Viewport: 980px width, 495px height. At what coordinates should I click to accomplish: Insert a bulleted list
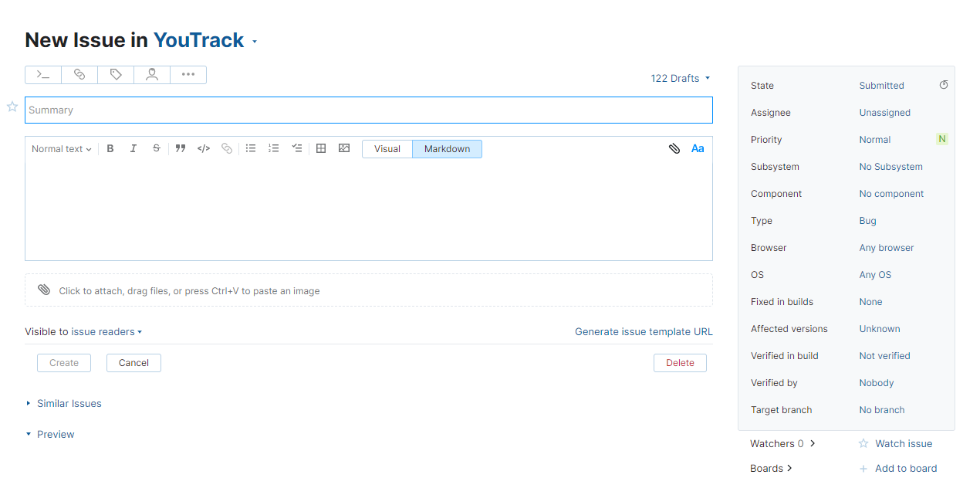(x=251, y=148)
